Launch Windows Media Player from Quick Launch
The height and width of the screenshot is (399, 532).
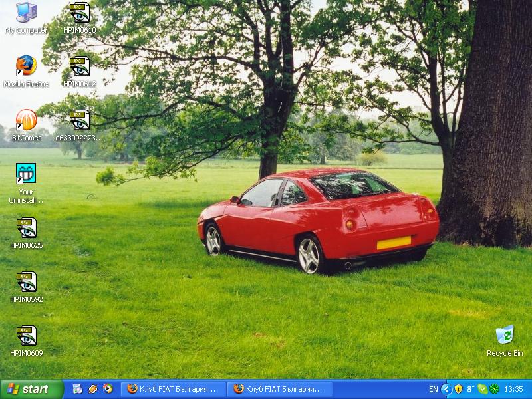pos(108,389)
